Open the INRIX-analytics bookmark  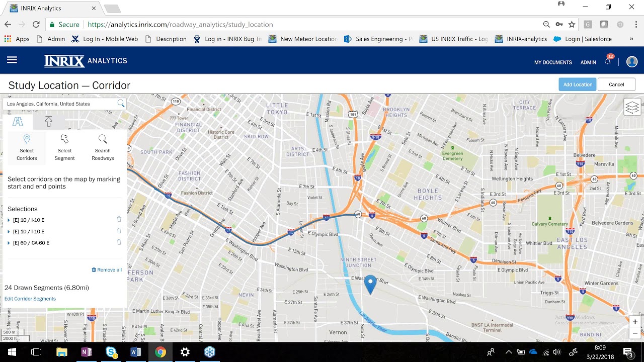521,39
